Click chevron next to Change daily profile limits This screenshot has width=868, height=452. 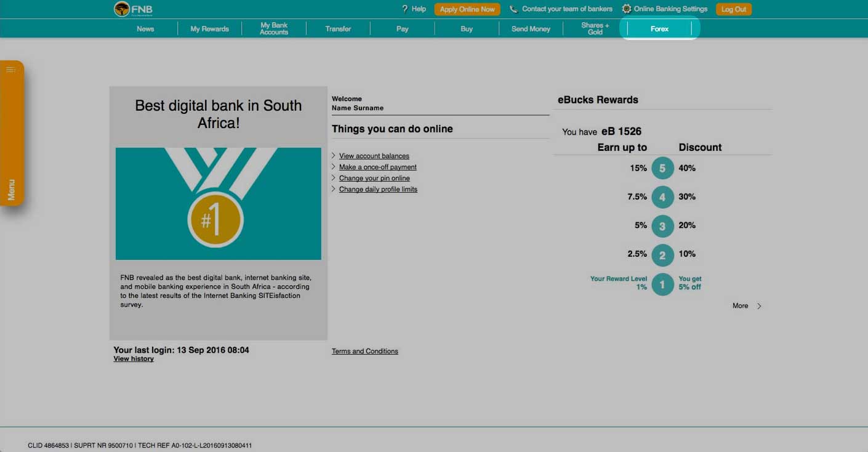click(x=334, y=189)
